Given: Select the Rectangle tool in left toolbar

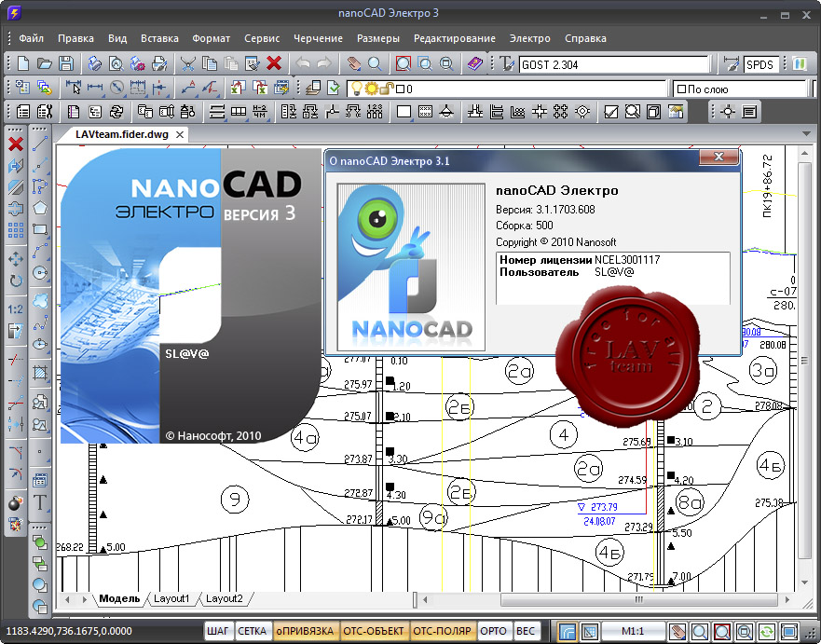Looking at the screenshot, I should 40,229.
